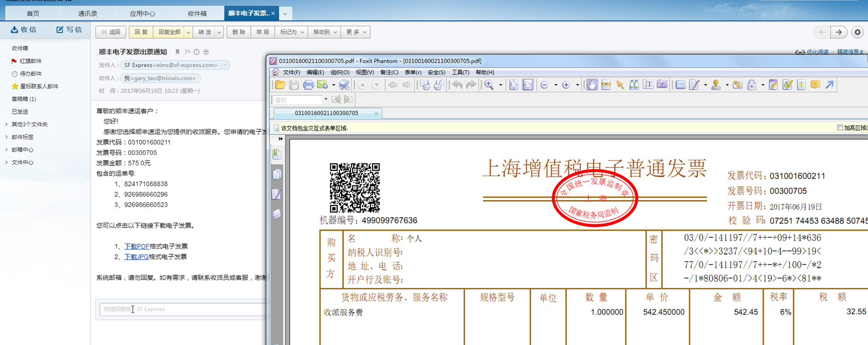Screen dimensions: 868x345
Task: Click the typewriter T icon
Action: pos(801,85)
